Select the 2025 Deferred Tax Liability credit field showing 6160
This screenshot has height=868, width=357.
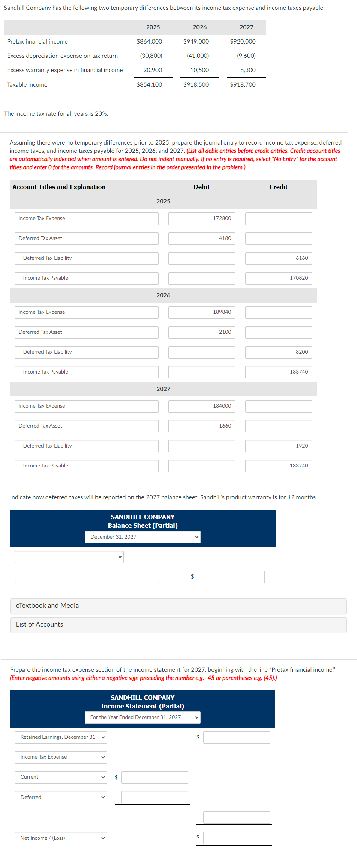click(x=278, y=258)
